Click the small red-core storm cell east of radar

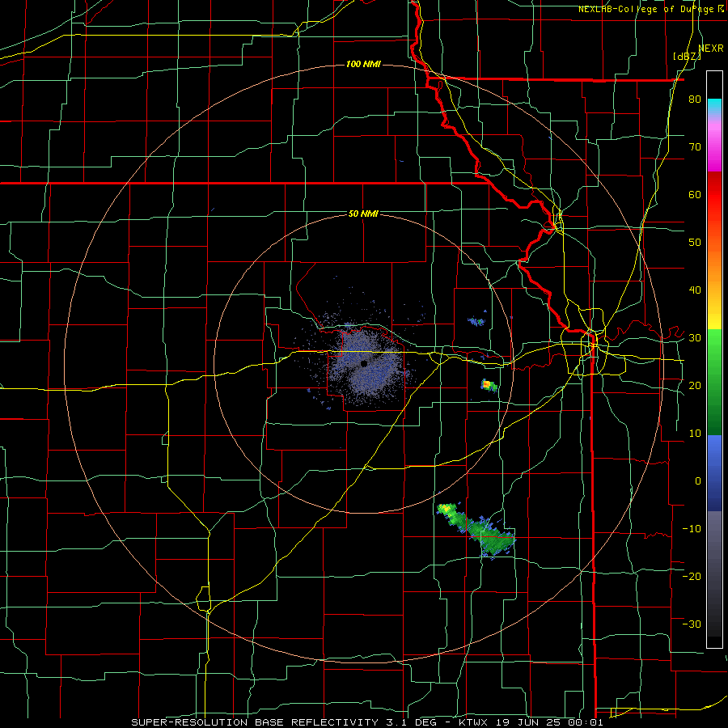pyautogui.click(x=489, y=385)
